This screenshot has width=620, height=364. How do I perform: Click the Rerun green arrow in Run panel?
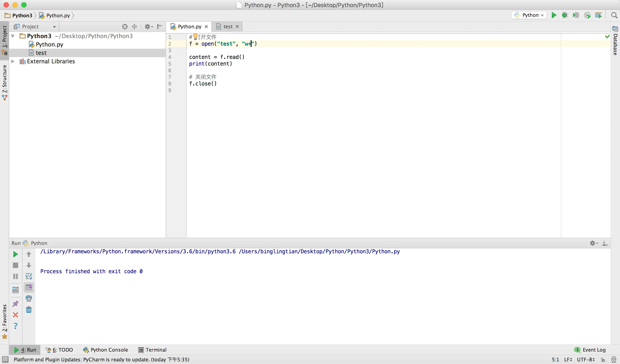point(15,254)
